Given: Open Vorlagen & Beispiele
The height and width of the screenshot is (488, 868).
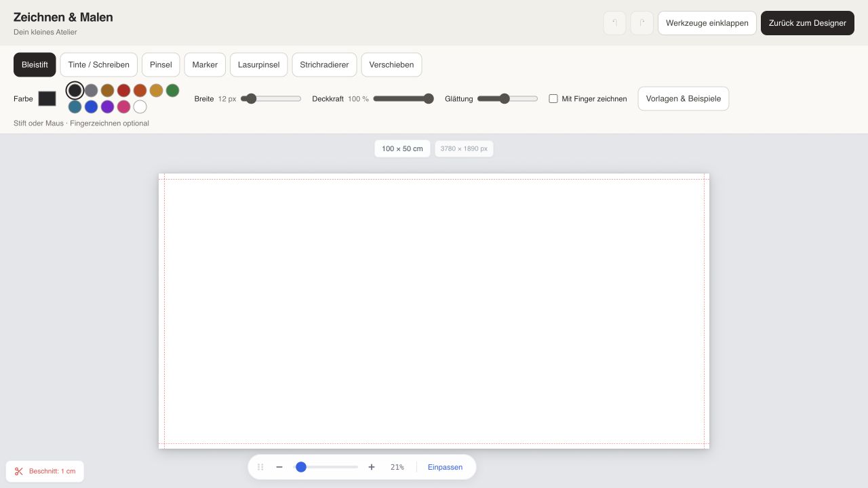Looking at the screenshot, I should click(x=684, y=99).
